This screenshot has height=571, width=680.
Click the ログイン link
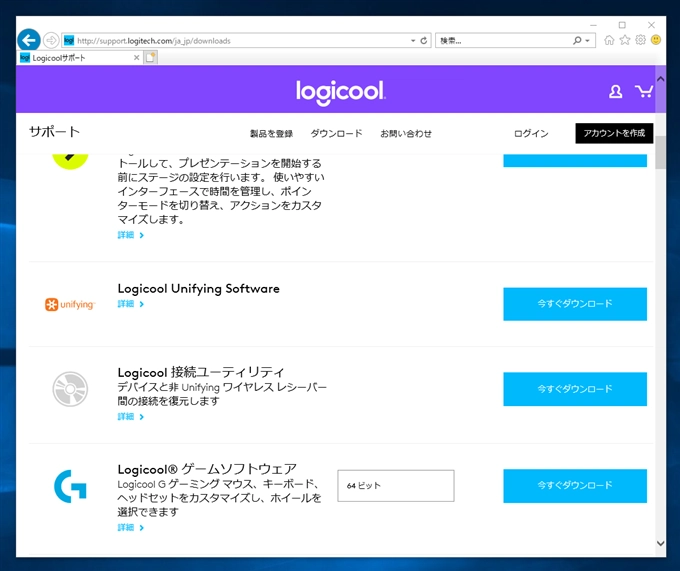pos(531,134)
